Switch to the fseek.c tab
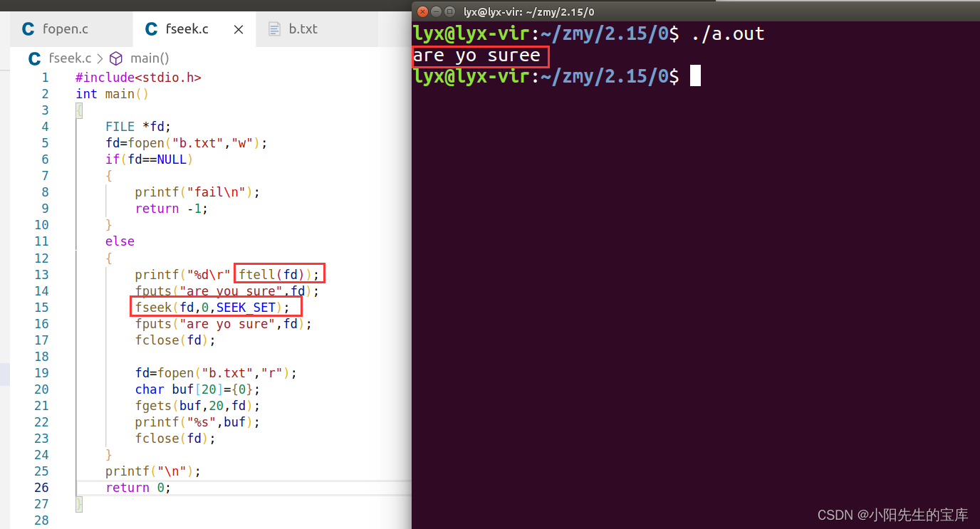The image size is (980, 529). [x=194, y=29]
